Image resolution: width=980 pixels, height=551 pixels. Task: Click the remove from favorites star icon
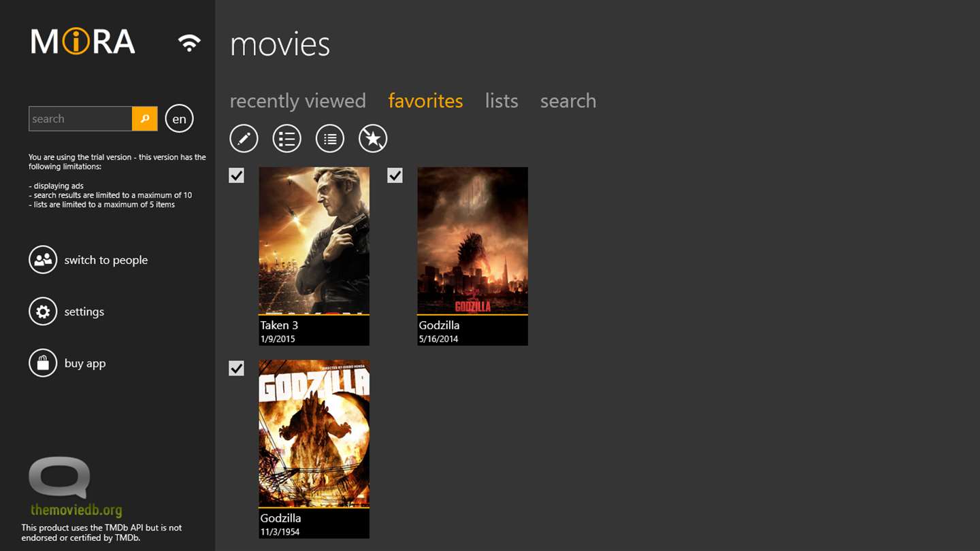tap(373, 139)
